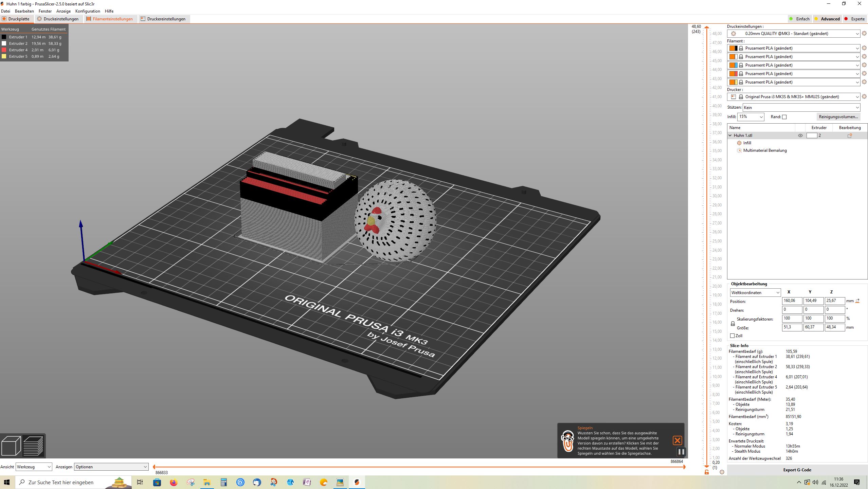Screen dimensions: 868x489
Task: Click the Windows Start button
Action: 7,482
